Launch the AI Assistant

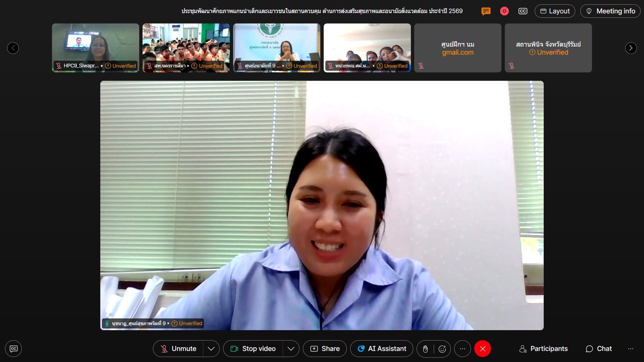382,349
